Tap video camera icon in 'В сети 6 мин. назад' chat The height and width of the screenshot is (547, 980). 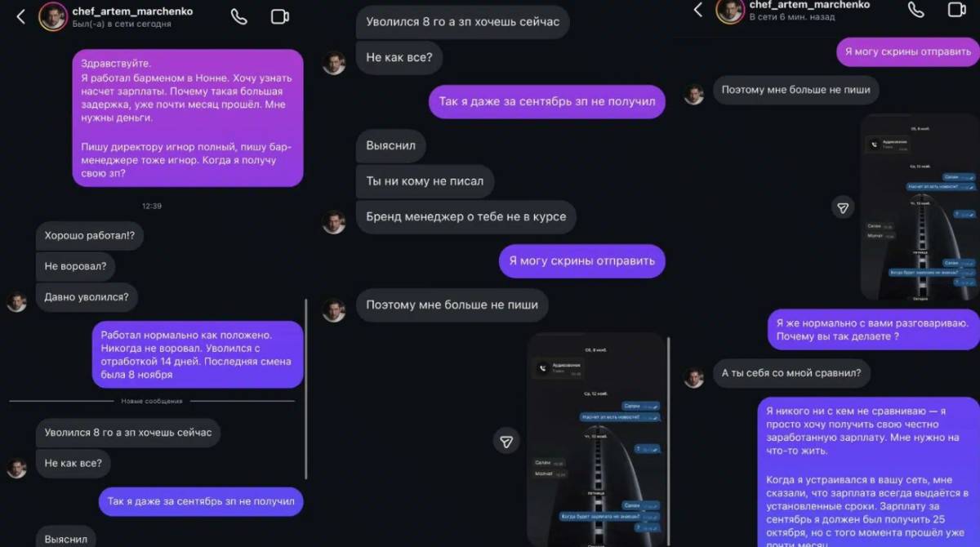click(x=957, y=10)
